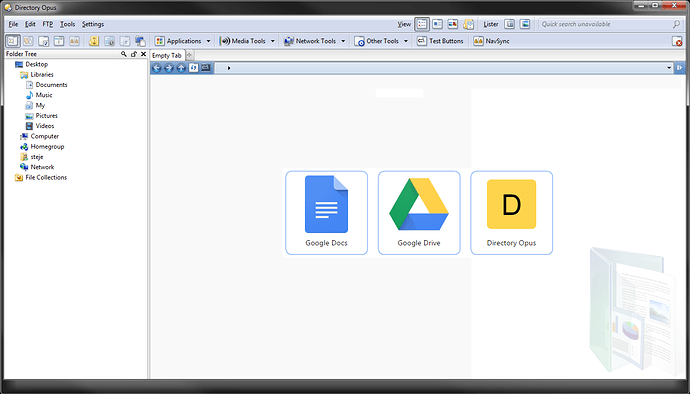Image resolution: width=690 pixels, height=394 pixels.
Task: Click the small new tab button beside Empty Tab
Action: [189, 55]
